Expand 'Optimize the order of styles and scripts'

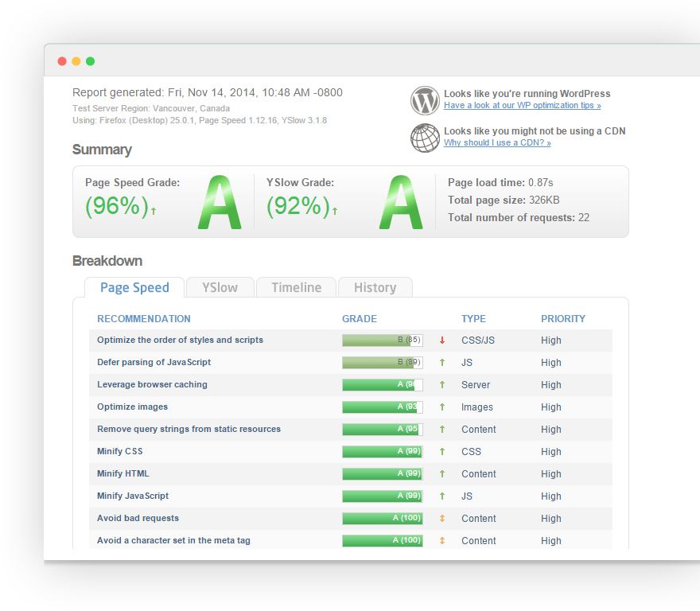tap(180, 340)
